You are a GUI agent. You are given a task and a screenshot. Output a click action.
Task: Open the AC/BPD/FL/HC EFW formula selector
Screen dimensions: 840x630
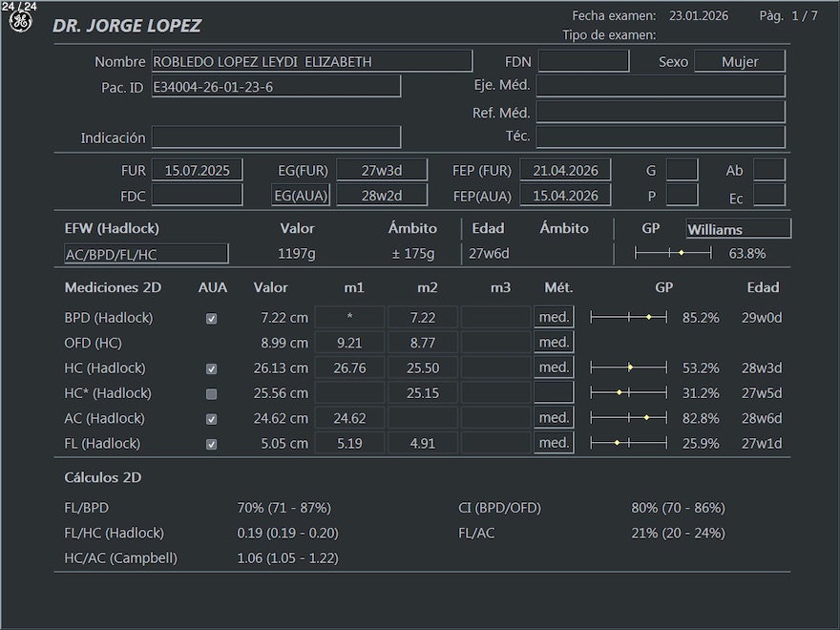(x=145, y=254)
